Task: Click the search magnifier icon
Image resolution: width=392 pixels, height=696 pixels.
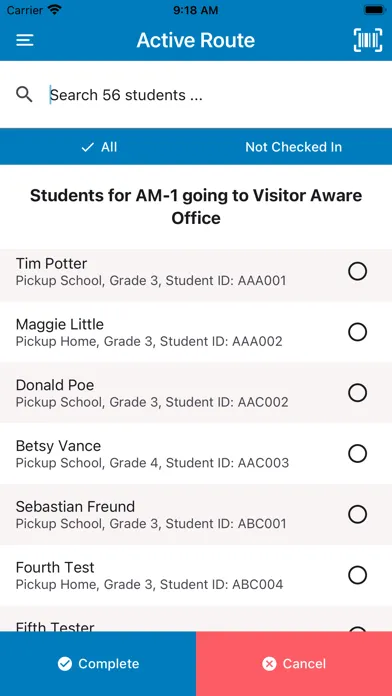Action: tap(24, 95)
